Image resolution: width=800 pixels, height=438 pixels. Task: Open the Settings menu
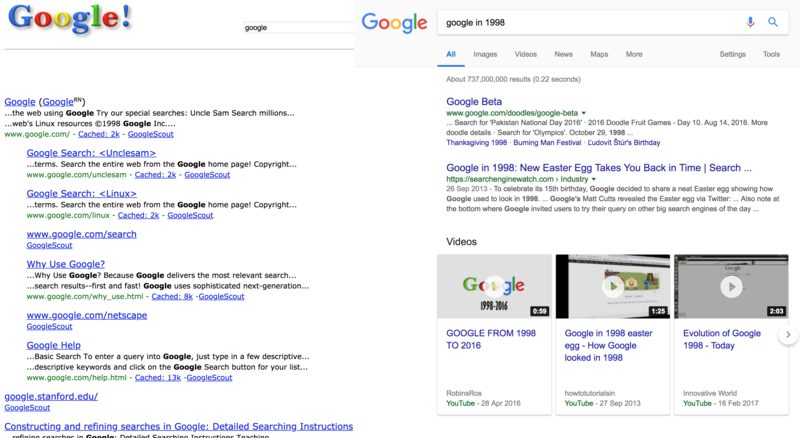pyautogui.click(x=733, y=54)
